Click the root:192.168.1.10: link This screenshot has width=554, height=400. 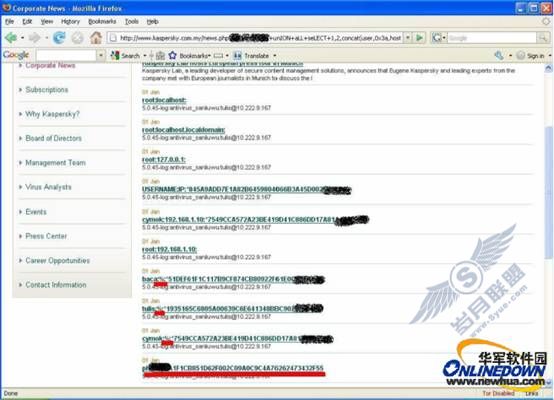click(x=170, y=249)
